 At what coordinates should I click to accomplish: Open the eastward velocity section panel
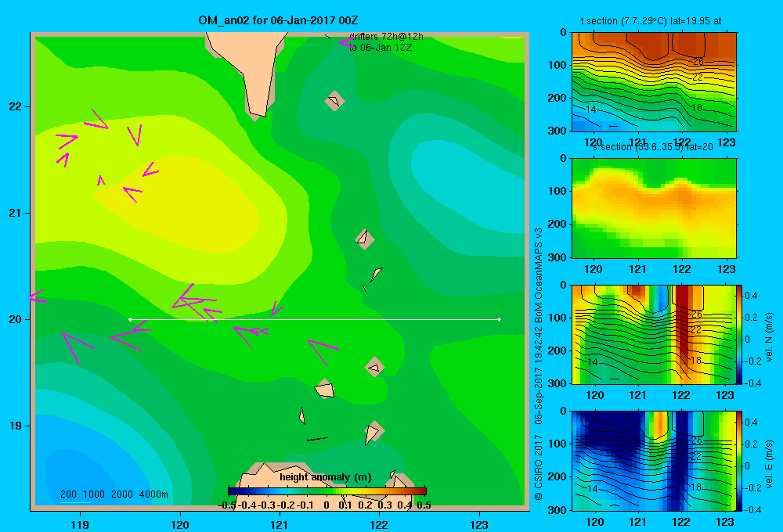[654, 461]
